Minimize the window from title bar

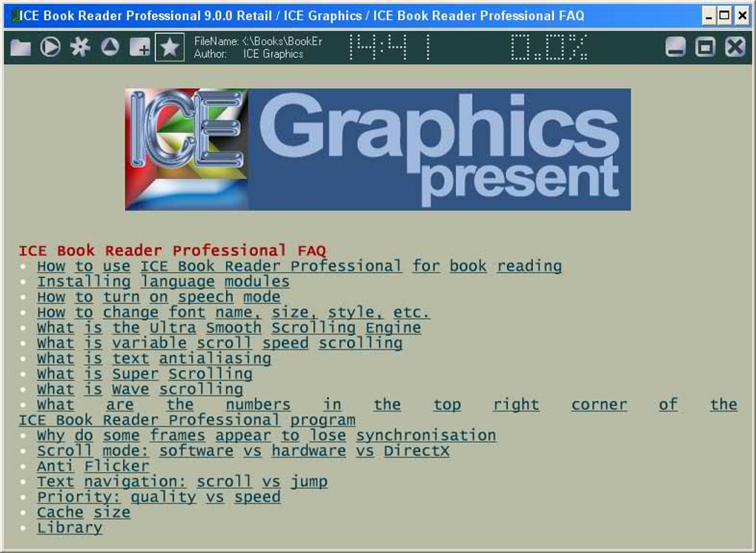coord(709,16)
